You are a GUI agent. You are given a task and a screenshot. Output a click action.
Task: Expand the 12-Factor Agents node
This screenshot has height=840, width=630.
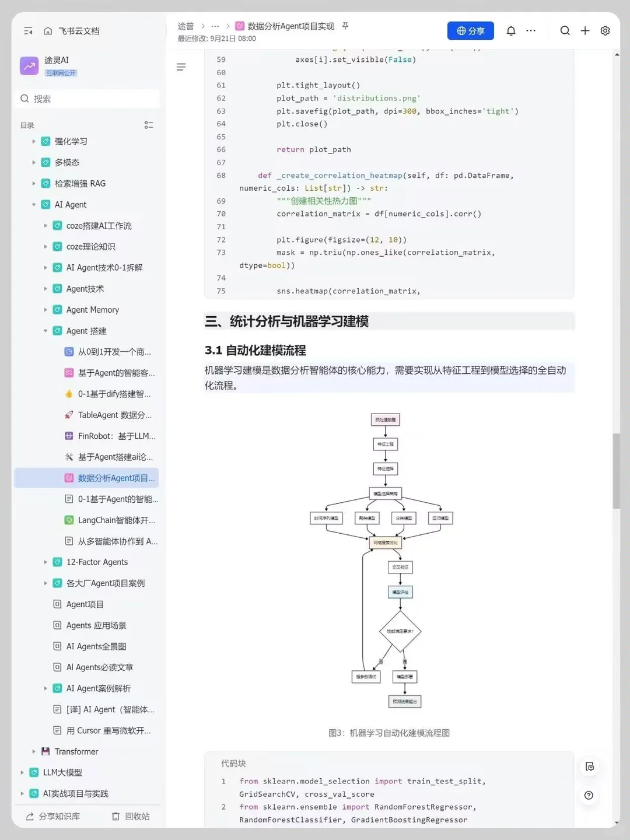45,562
